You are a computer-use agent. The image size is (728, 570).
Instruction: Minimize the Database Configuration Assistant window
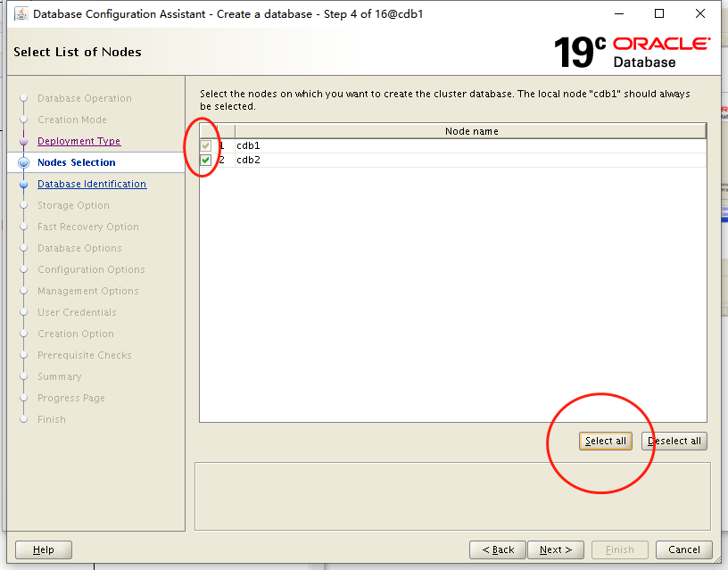click(x=619, y=13)
